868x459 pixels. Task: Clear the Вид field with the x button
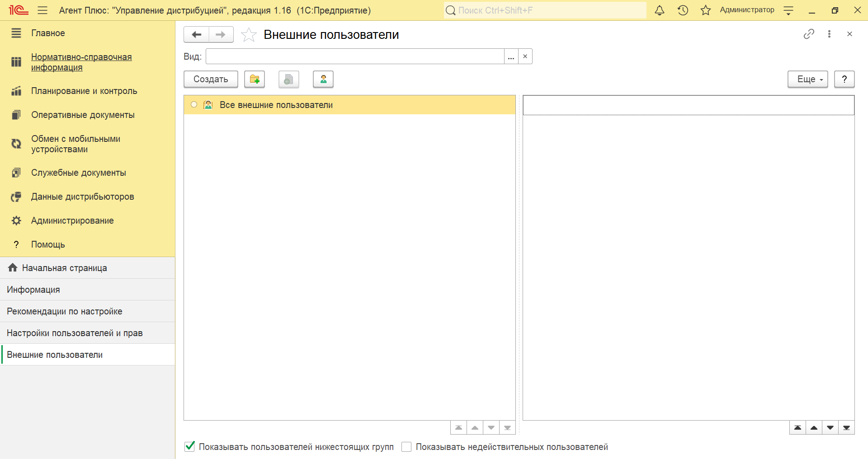(x=525, y=56)
